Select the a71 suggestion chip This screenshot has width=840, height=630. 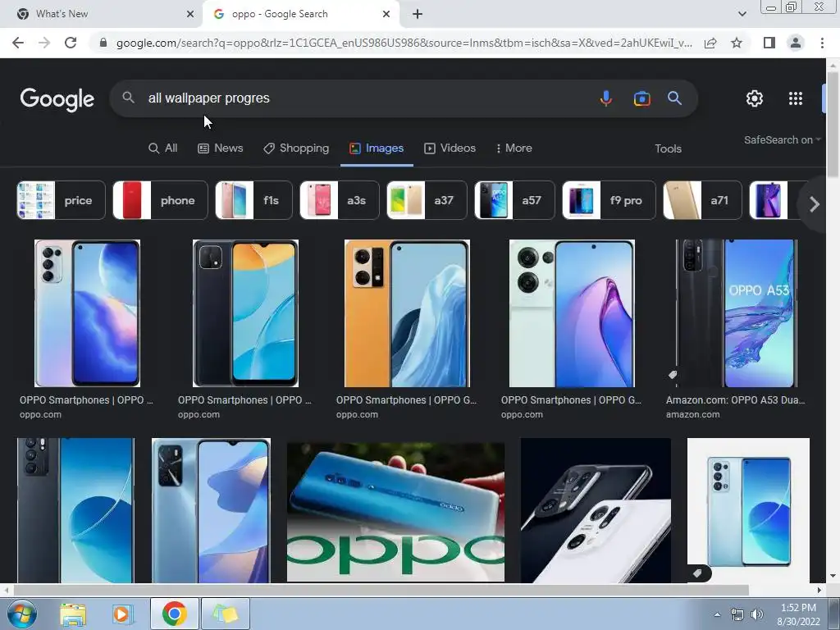tap(702, 200)
